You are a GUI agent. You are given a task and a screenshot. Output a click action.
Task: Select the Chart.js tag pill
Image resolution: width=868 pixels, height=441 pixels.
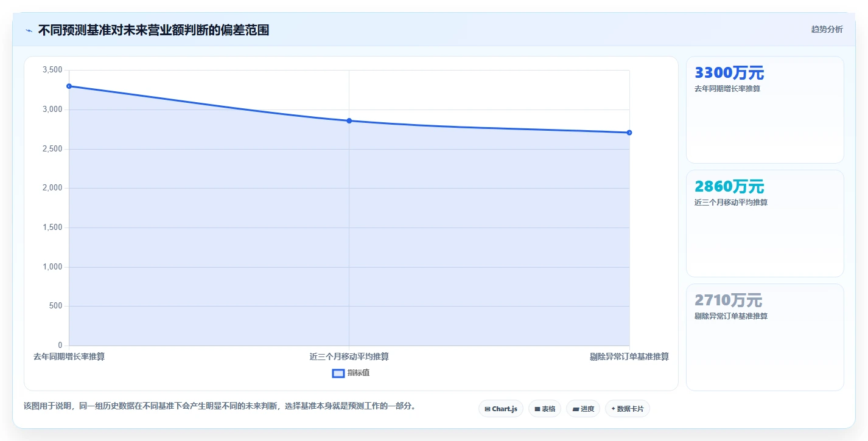click(x=501, y=409)
